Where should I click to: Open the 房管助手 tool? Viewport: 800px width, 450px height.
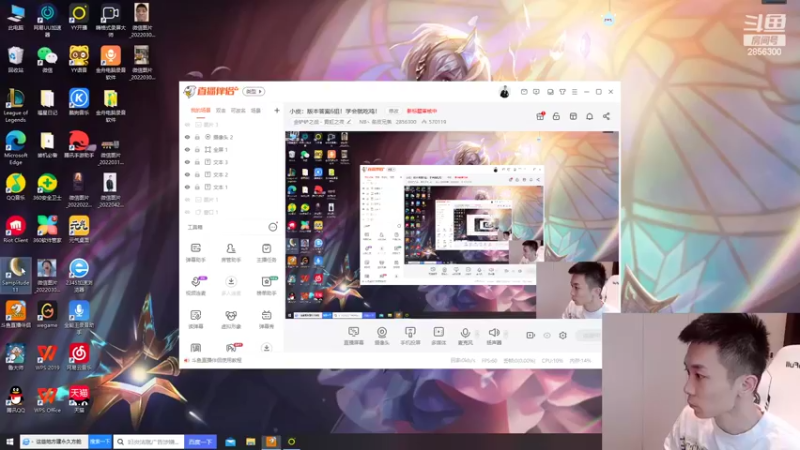click(x=231, y=253)
